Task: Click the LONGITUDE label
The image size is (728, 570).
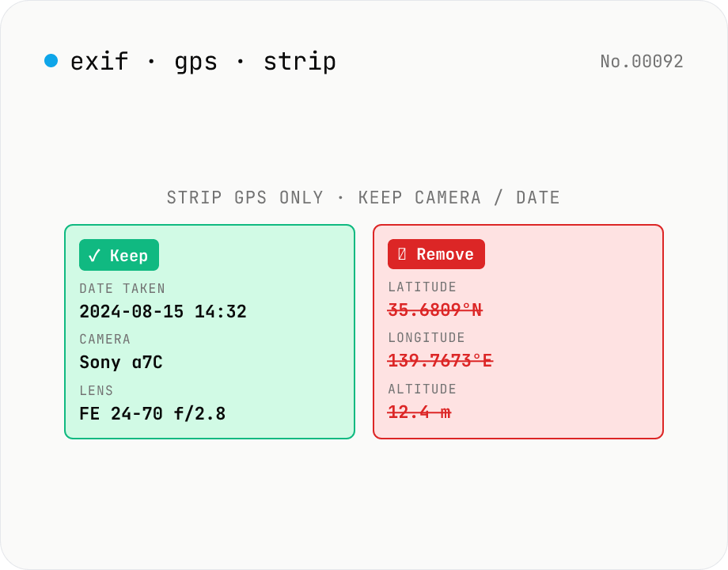Action: [427, 338]
